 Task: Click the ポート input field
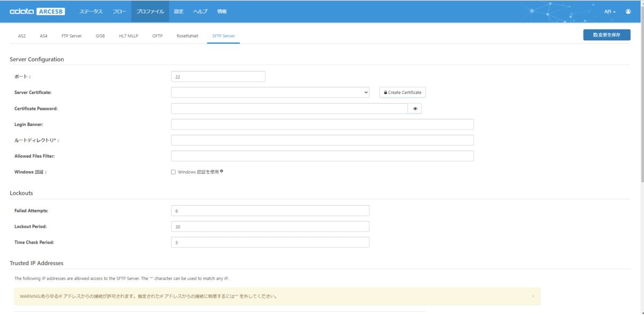click(218, 77)
